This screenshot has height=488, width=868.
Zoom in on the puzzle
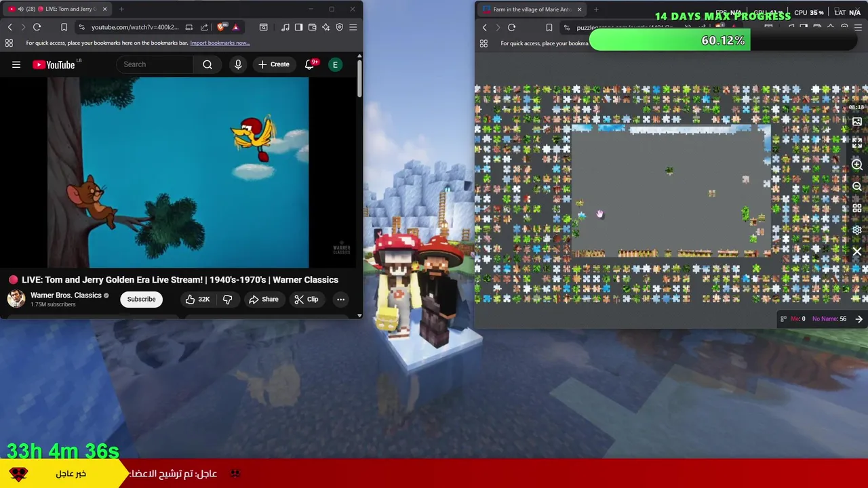[857, 165]
